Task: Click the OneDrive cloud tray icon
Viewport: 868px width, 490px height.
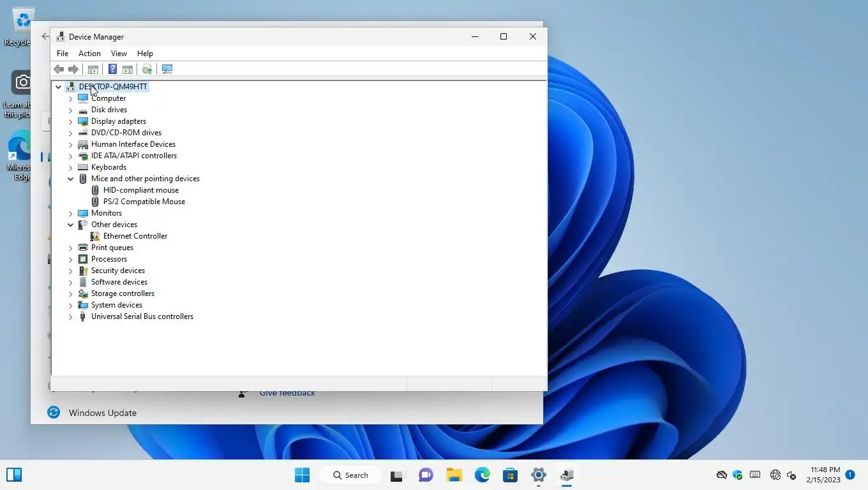Action: pos(722,475)
